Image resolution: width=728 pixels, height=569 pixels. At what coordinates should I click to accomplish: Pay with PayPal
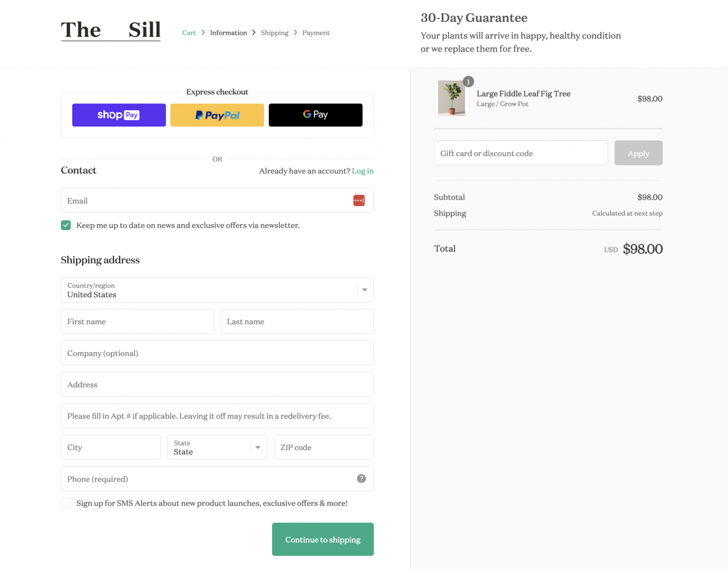(x=217, y=115)
